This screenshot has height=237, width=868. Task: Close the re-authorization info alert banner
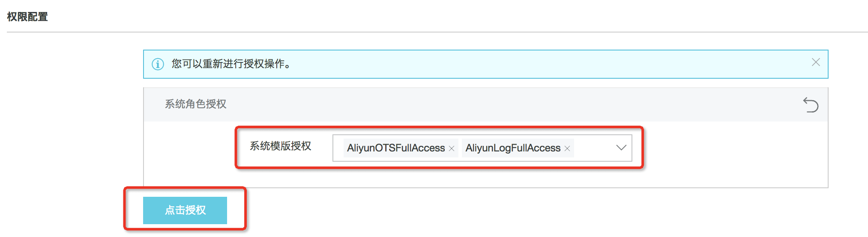816,62
